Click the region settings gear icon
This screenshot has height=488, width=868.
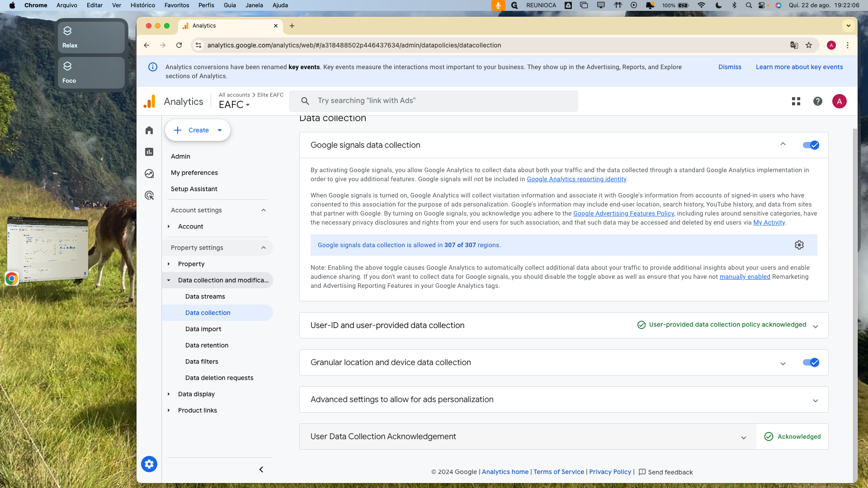(x=799, y=245)
